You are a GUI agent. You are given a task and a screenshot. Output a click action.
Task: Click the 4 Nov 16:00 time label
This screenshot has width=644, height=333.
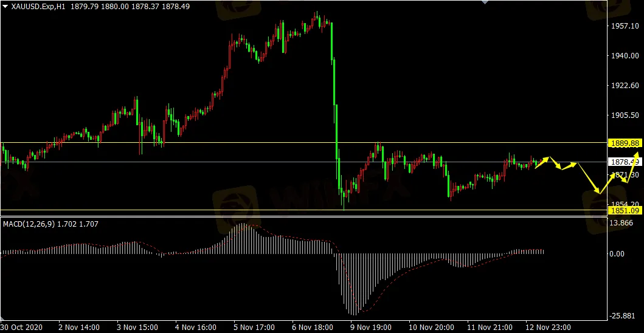196,328
